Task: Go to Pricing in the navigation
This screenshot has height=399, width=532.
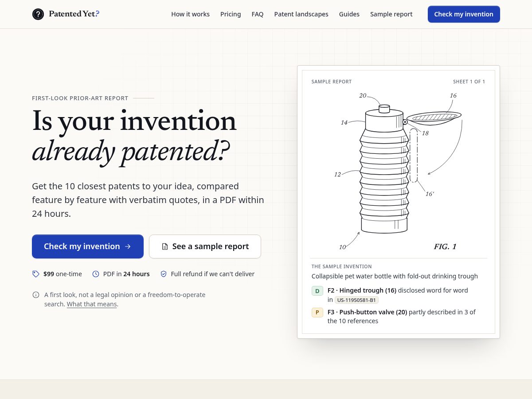Action: click(x=231, y=14)
